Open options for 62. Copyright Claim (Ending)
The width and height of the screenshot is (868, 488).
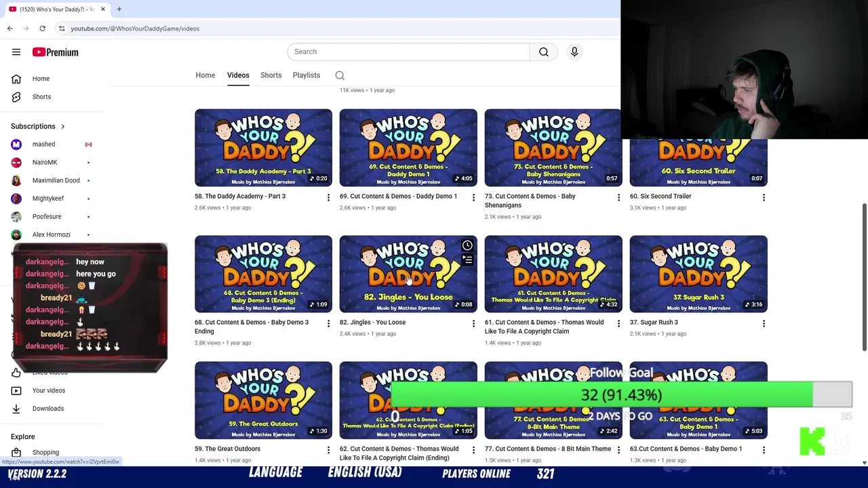click(x=473, y=449)
